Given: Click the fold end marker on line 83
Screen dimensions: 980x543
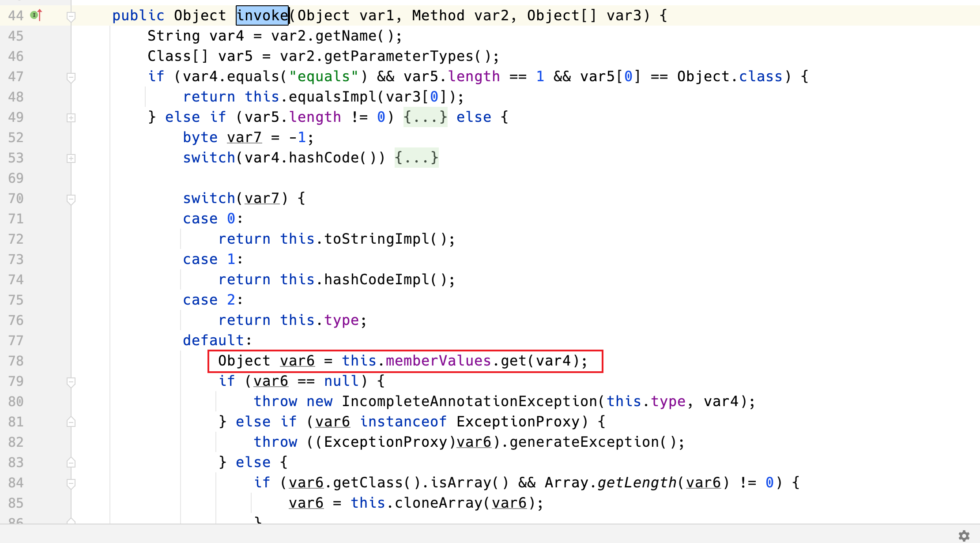Looking at the screenshot, I should pos(71,463).
